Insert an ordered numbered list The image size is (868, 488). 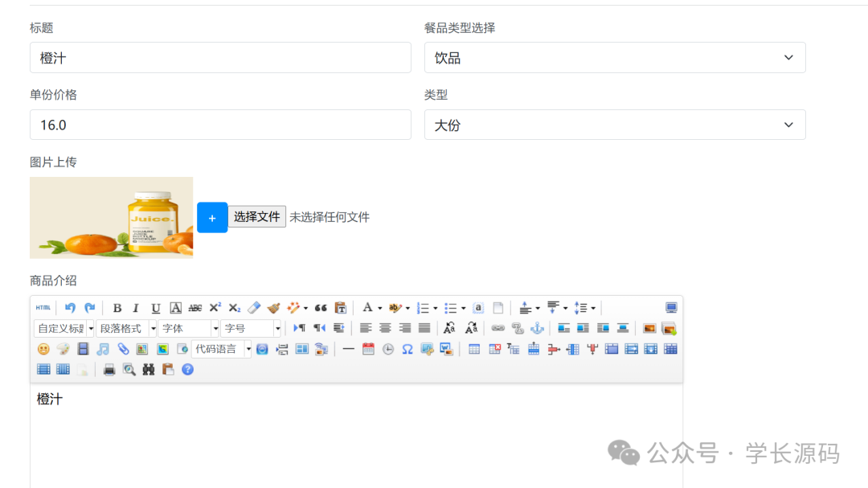(423, 307)
